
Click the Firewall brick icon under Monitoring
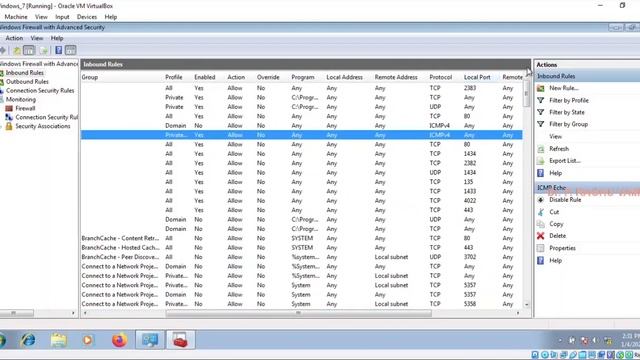[9, 109]
